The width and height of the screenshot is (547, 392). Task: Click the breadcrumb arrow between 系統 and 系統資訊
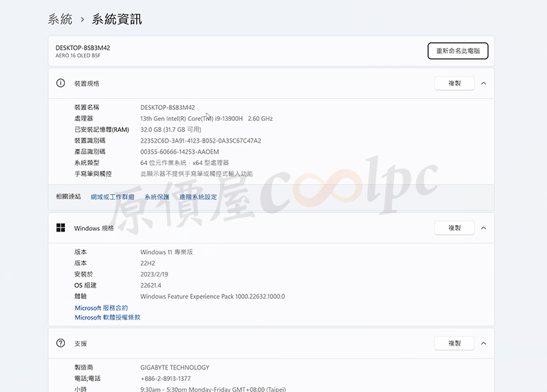82,20
